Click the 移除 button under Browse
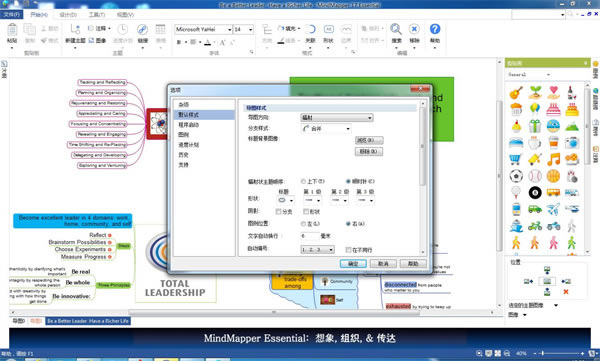Screen dimensions: 600x361 [x=369, y=152]
